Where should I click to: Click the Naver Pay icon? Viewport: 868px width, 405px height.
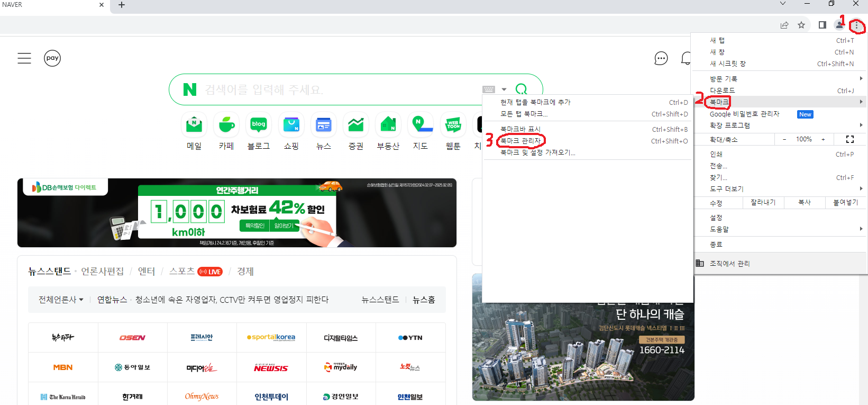tap(52, 58)
